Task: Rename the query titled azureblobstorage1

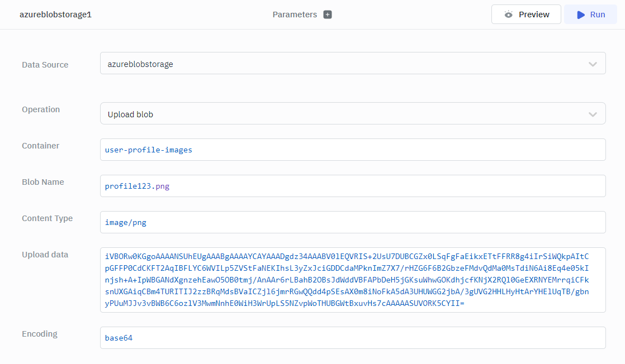Action: click(x=55, y=15)
